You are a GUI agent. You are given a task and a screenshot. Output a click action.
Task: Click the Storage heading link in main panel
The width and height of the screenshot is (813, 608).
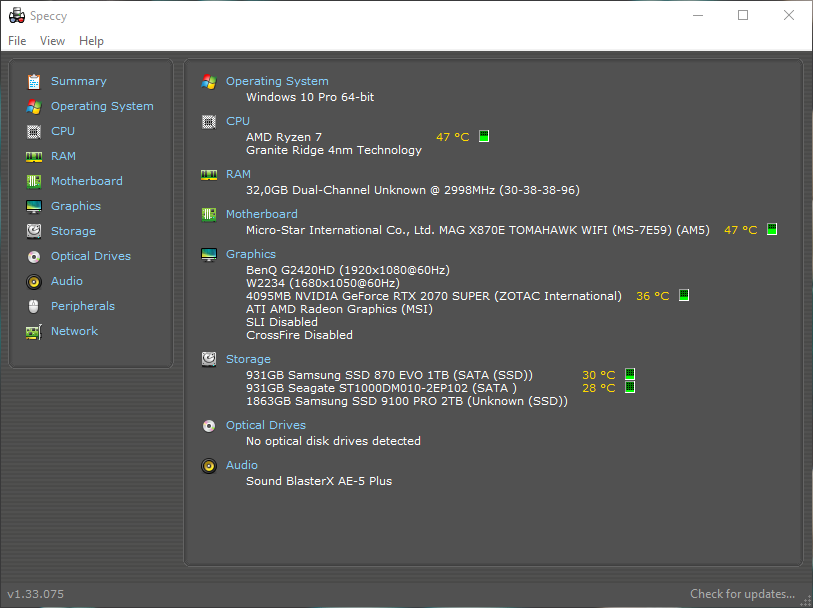point(248,359)
